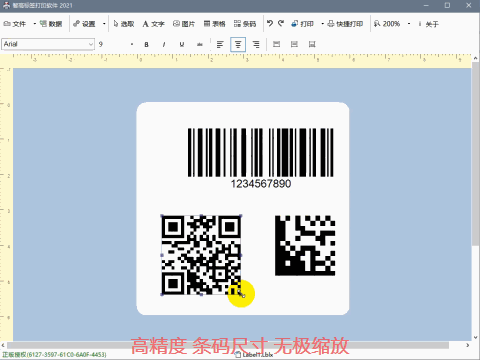
Task: Toggle bold formatting
Action: pyautogui.click(x=146, y=44)
